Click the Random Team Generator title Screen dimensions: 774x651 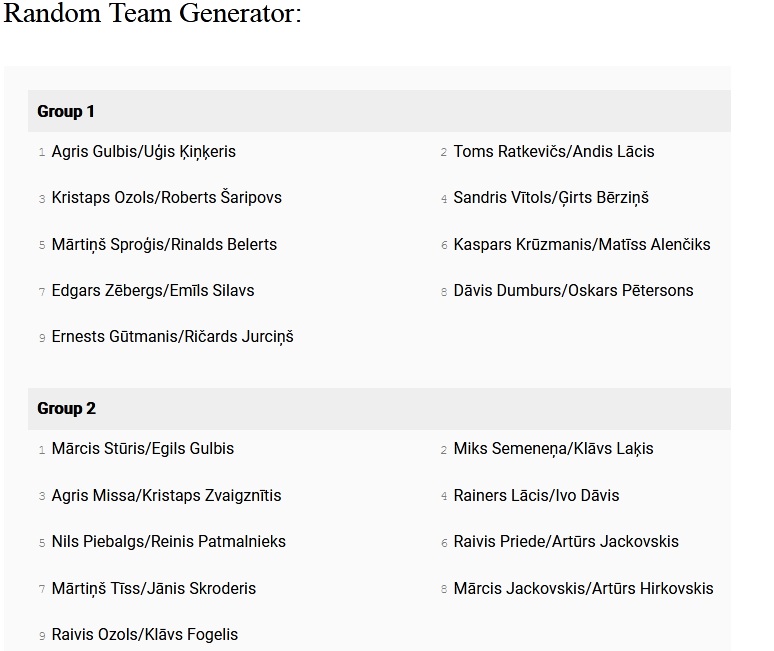[152, 15]
